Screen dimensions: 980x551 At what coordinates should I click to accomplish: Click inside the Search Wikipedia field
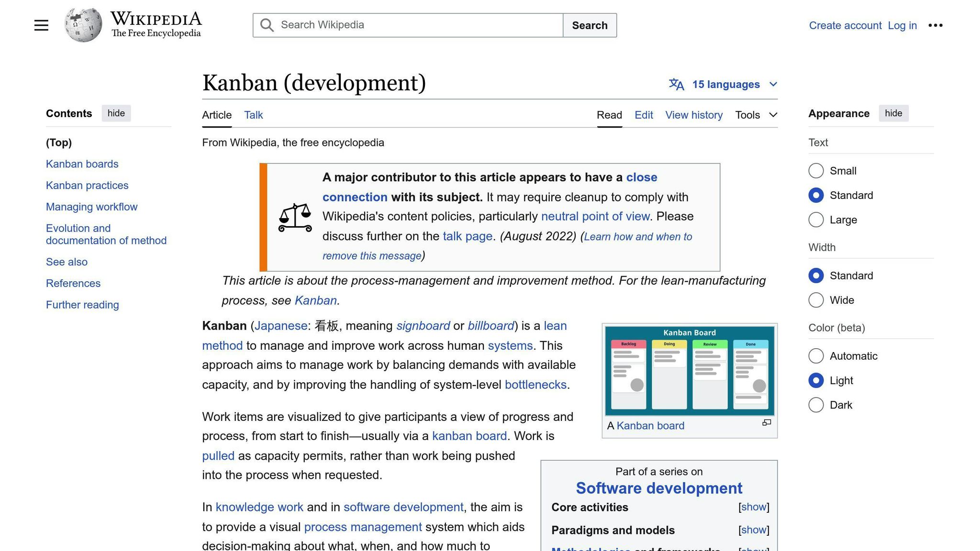coord(407,25)
